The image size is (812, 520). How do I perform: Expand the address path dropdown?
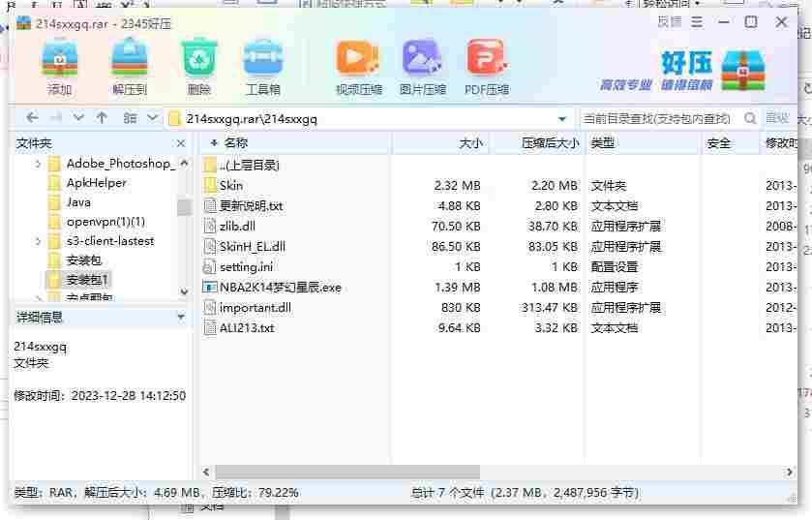562,119
